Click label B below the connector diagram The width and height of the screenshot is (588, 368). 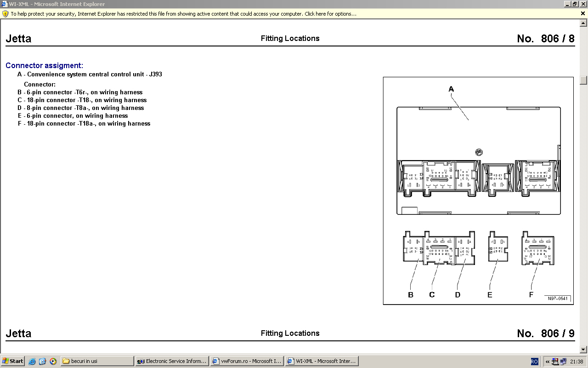pos(411,295)
